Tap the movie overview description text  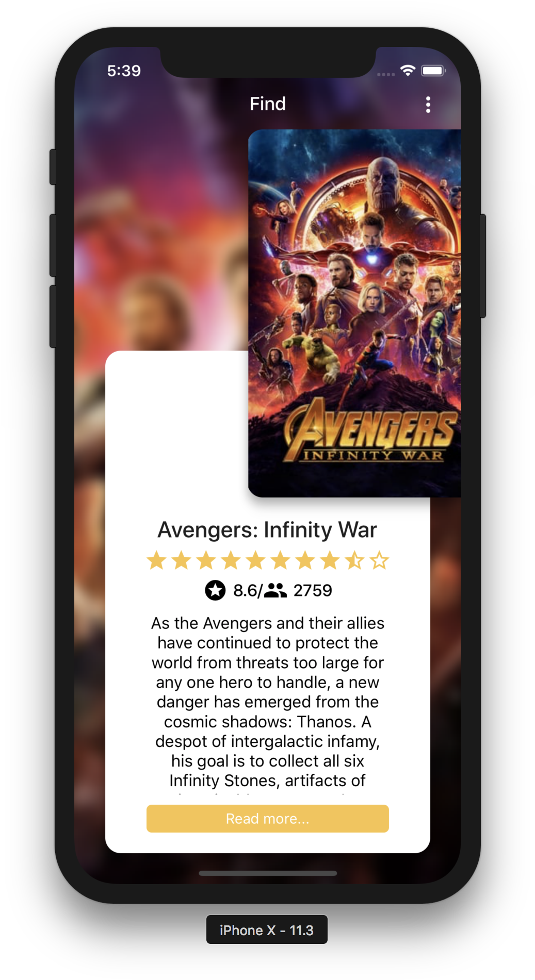[267, 702]
